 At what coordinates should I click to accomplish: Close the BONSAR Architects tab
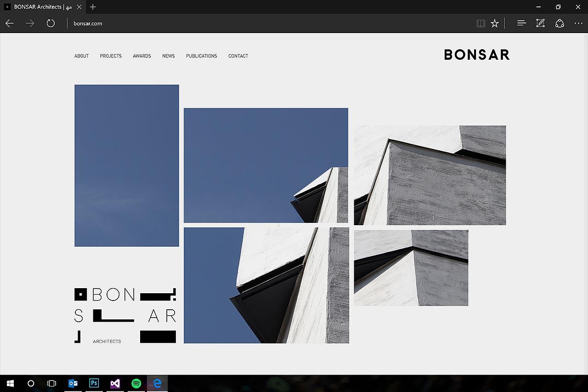click(x=79, y=7)
